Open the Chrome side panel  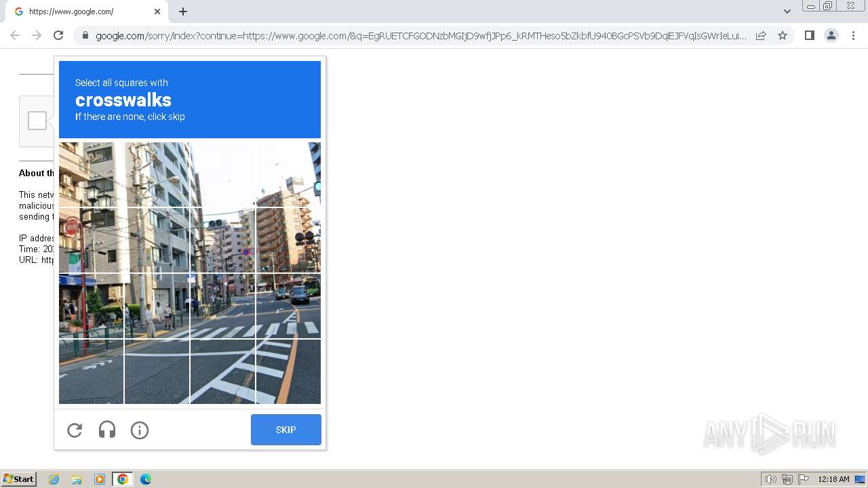click(x=810, y=35)
